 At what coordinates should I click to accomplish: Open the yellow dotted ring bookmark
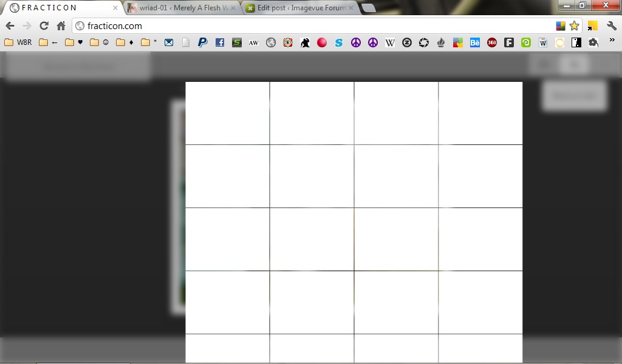pyautogui.click(x=559, y=42)
